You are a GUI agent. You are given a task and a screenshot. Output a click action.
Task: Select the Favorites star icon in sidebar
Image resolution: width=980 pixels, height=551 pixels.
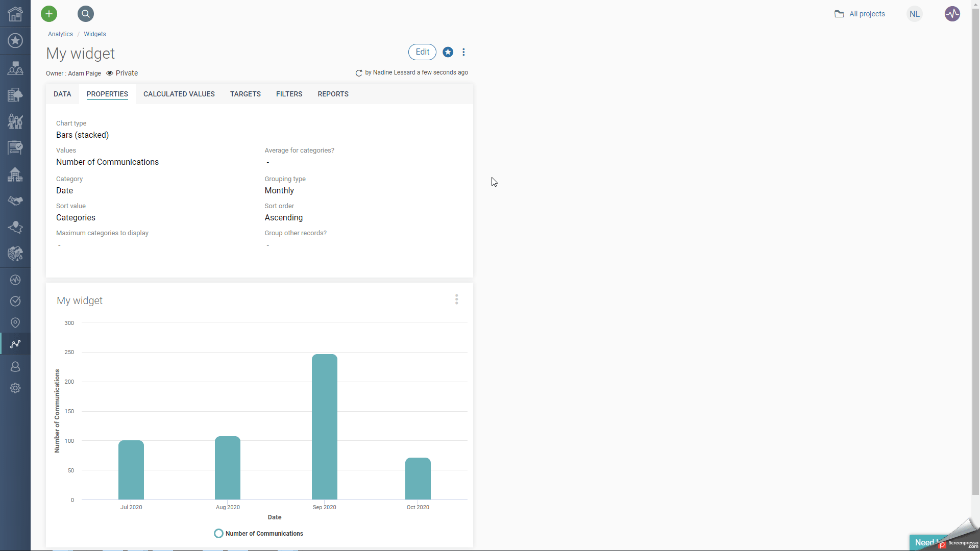click(x=15, y=40)
